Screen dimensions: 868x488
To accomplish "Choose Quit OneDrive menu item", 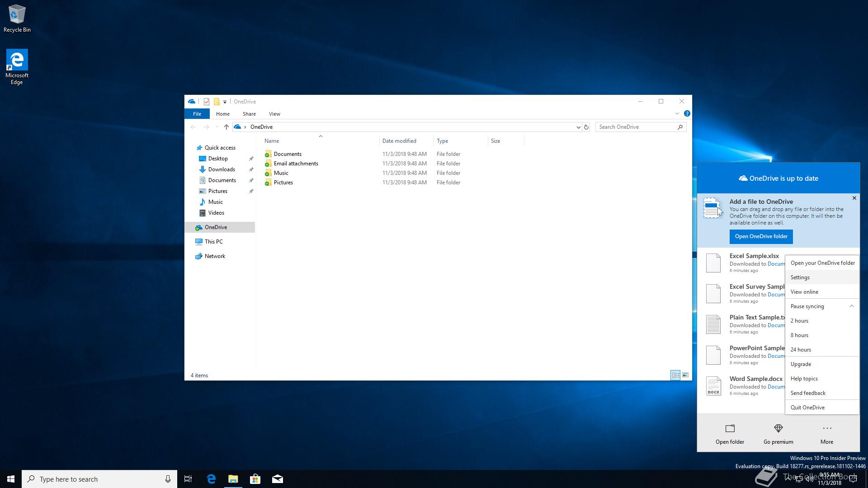I will tap(822, 408).
